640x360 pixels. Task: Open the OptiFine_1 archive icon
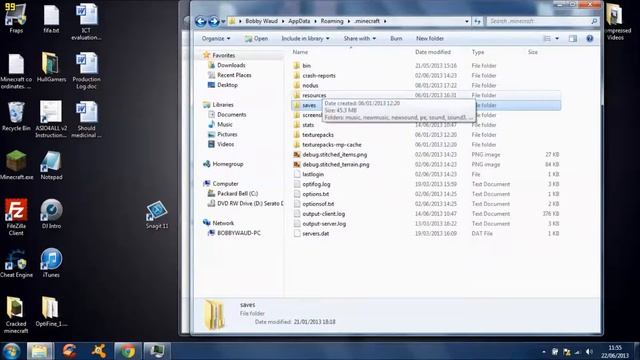[51, 312]
